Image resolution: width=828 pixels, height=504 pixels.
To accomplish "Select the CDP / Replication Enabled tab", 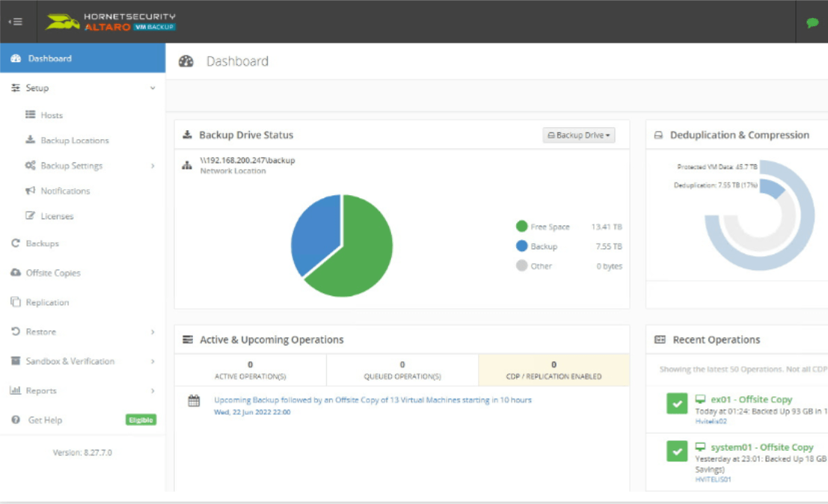I will (x=553, y=370).
